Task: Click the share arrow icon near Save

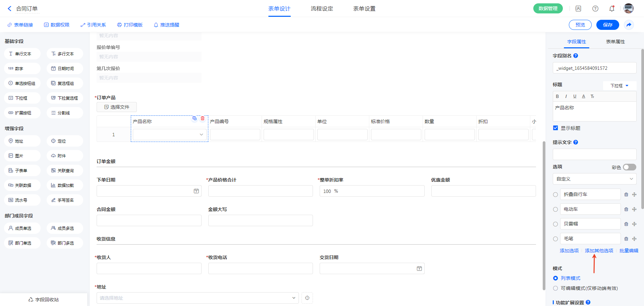Action: (629, 25)
